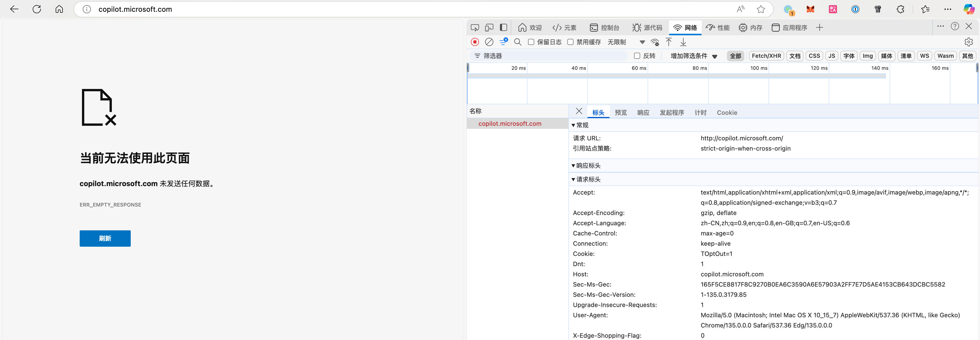Reload the page using the refresh icon

click(x=37, y=9)
